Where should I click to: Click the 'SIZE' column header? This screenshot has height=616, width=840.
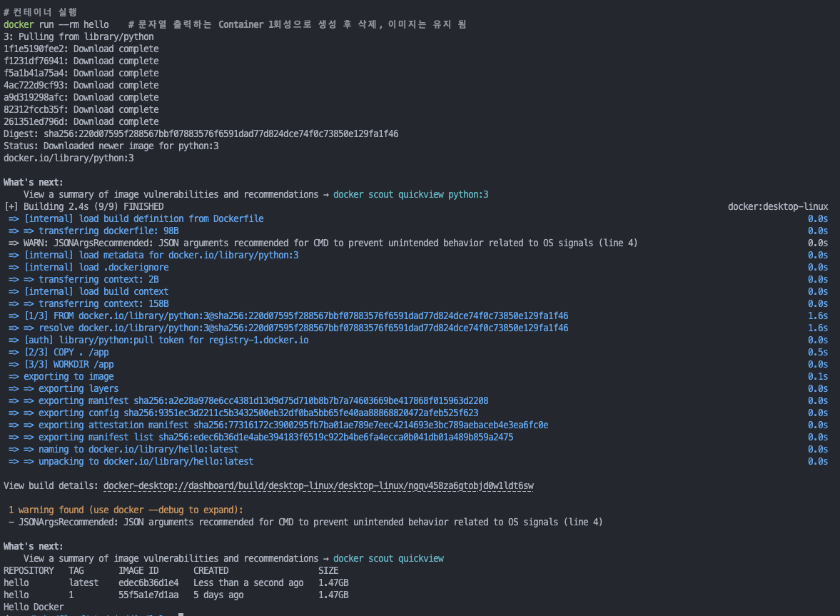[328, 570]
